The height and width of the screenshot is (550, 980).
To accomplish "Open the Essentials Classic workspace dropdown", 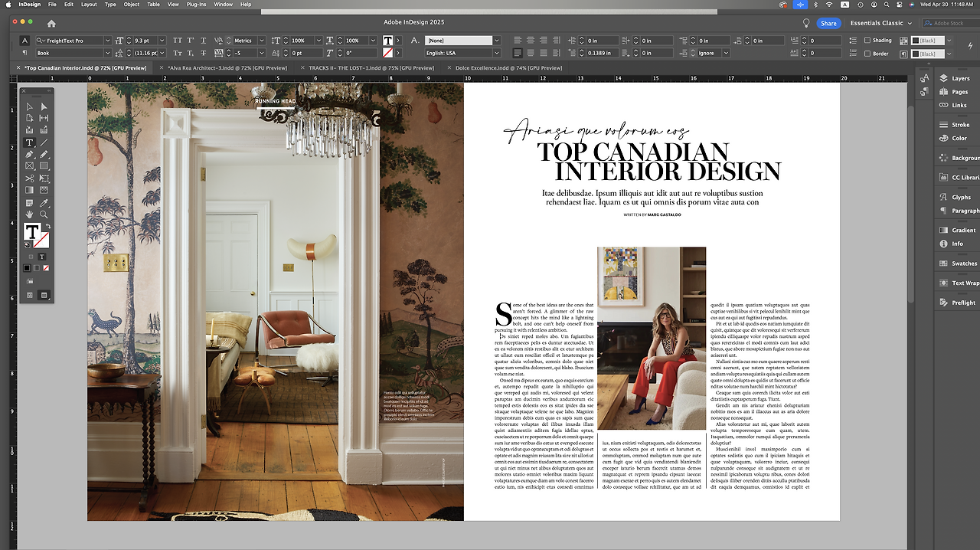I will (880, 23).
